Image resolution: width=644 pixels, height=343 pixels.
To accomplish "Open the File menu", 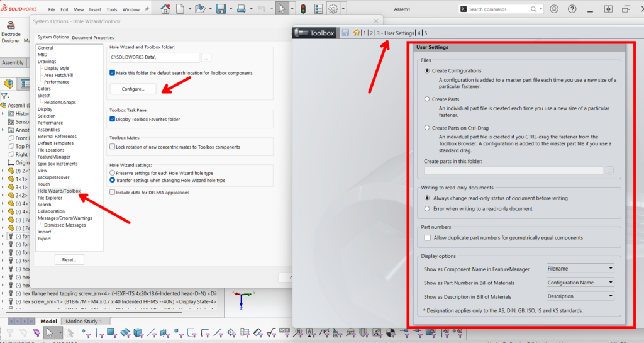I will pos(52,9).
